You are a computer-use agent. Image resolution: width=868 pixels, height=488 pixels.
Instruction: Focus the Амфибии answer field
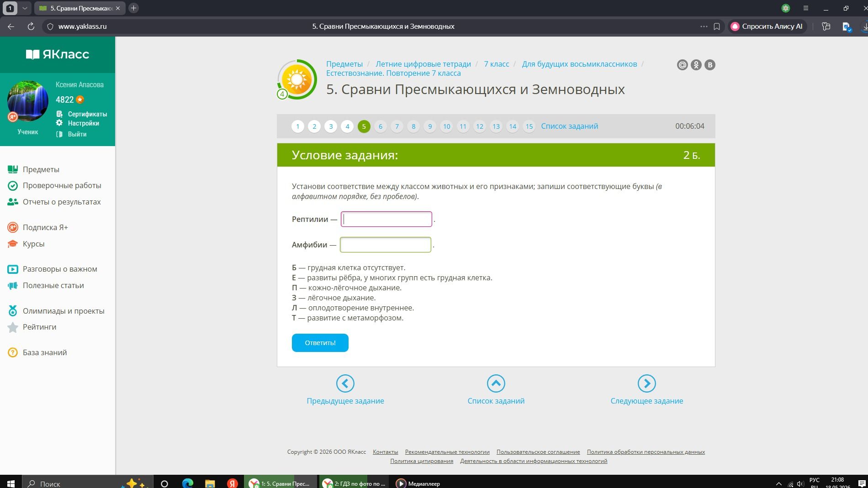tap(386, 245)
